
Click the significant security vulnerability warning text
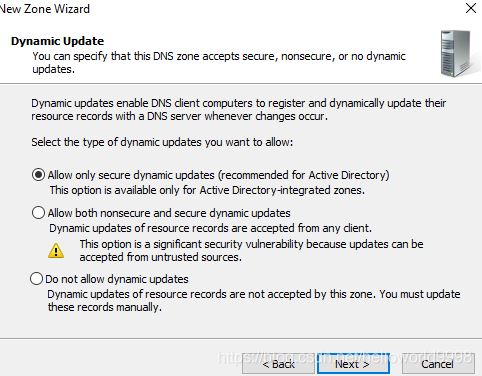pos(251,251)
